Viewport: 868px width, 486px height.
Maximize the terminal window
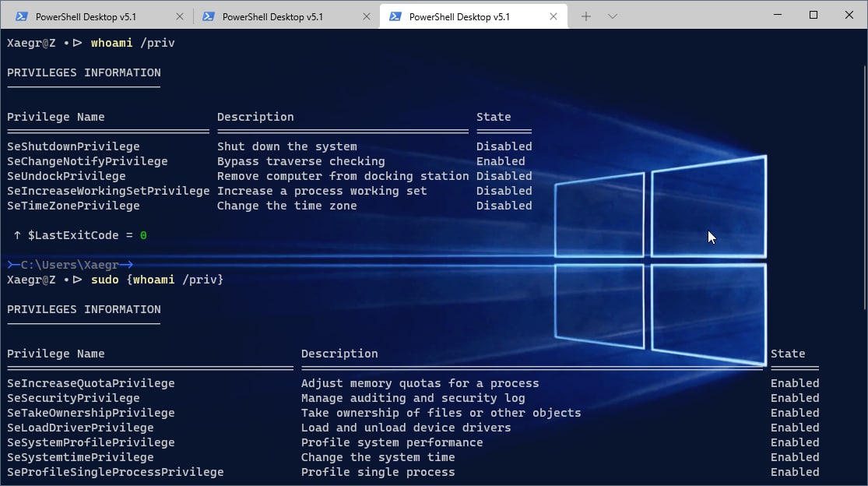pos(814,15)
